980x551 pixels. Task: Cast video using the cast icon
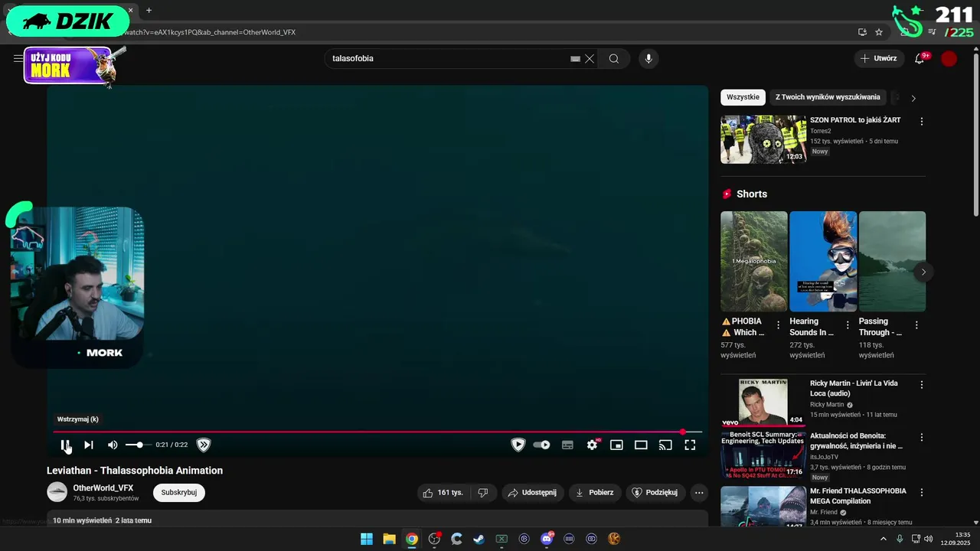coord(665,445)
